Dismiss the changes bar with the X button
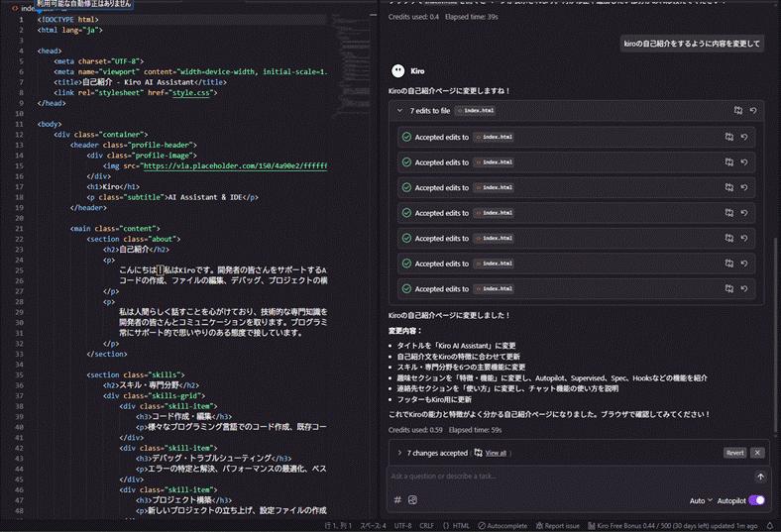Image resolution: width=781 pixels, height=532 pixels. pos(757,453)
